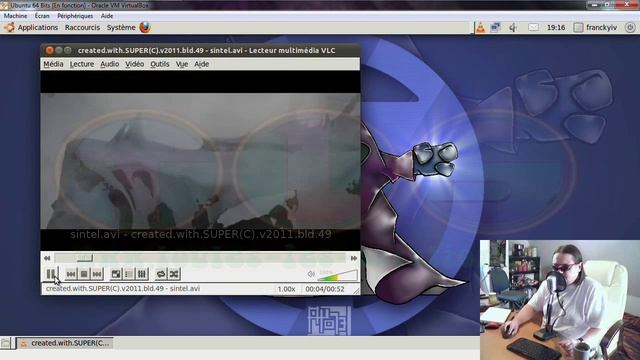Click the VLC video display area
Screen dimensions: 640x360
[200, 160]
